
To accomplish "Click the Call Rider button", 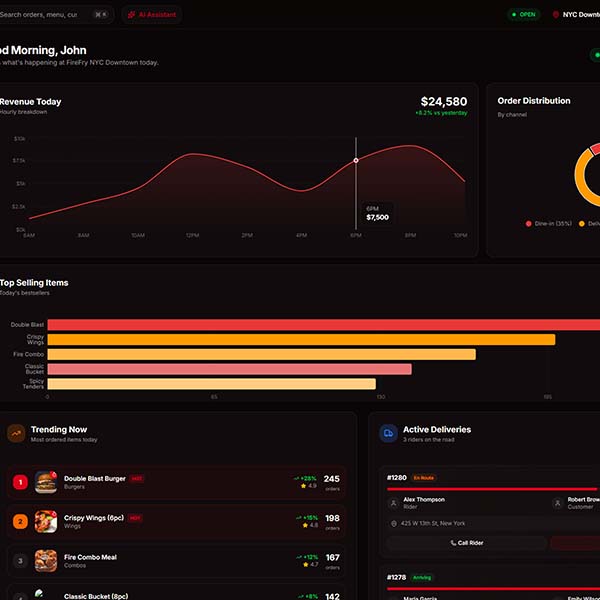I will [x=466, y=543].
